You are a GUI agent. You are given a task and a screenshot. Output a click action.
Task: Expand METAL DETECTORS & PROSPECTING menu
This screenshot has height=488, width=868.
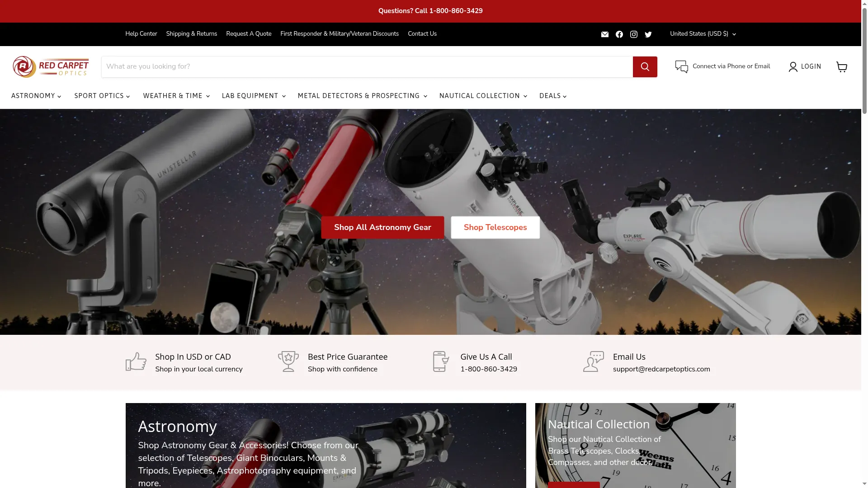(x=363, y=96)
